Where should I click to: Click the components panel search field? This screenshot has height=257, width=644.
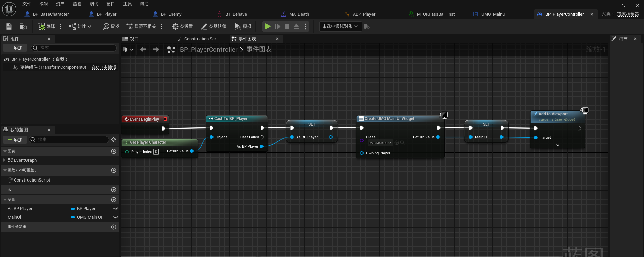[74, 48]
